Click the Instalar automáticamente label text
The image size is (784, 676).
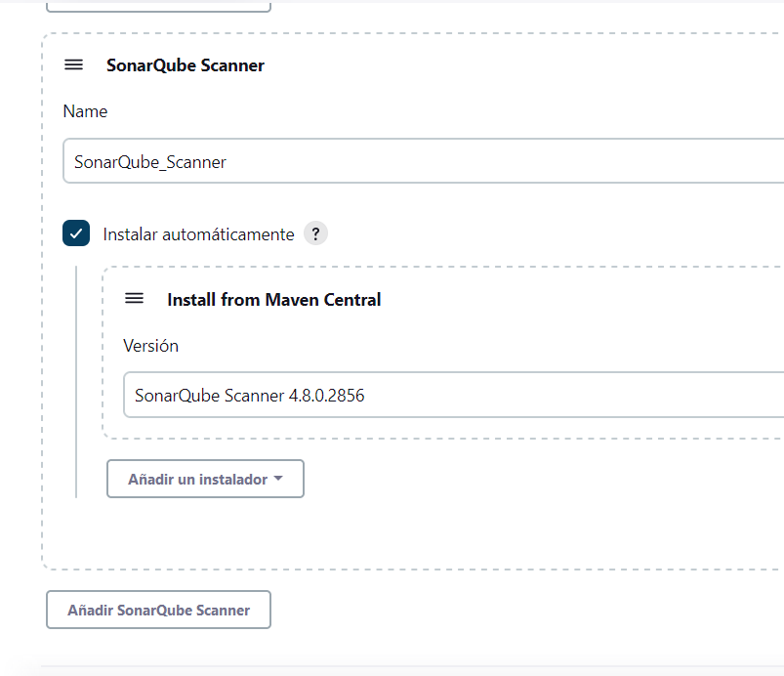coord(198,234)
